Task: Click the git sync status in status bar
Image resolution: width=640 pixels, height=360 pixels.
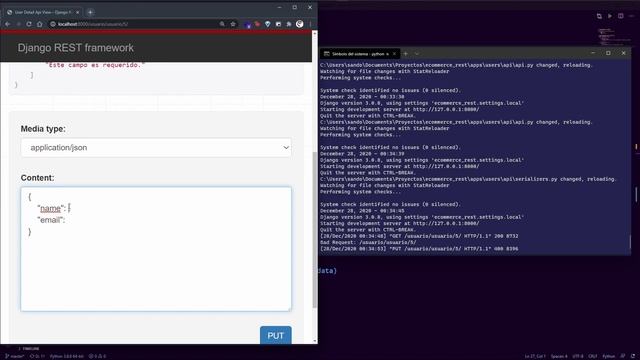Action: [37, 356]
